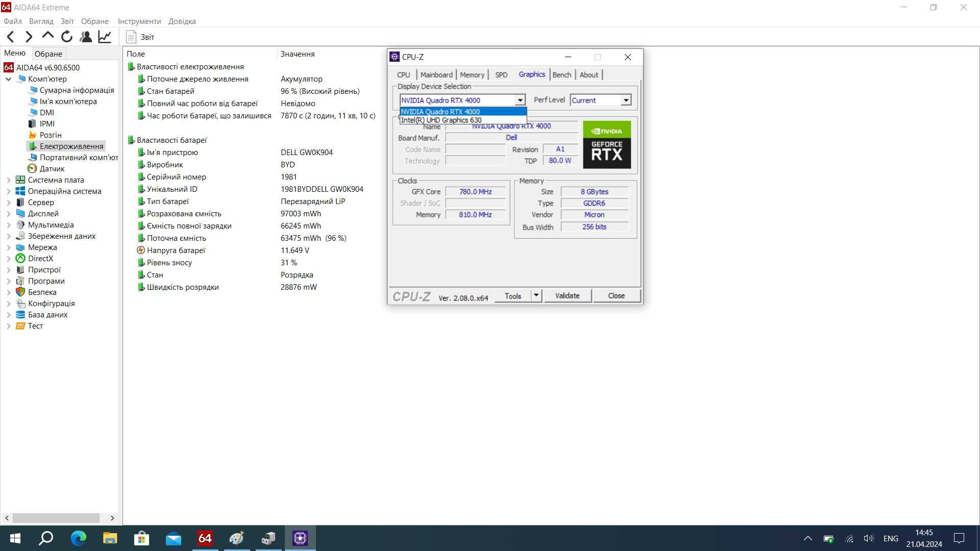Click the Tools button in CPU-Z
The height and width of the screenshot is (551, 980).
coord(513,296)
